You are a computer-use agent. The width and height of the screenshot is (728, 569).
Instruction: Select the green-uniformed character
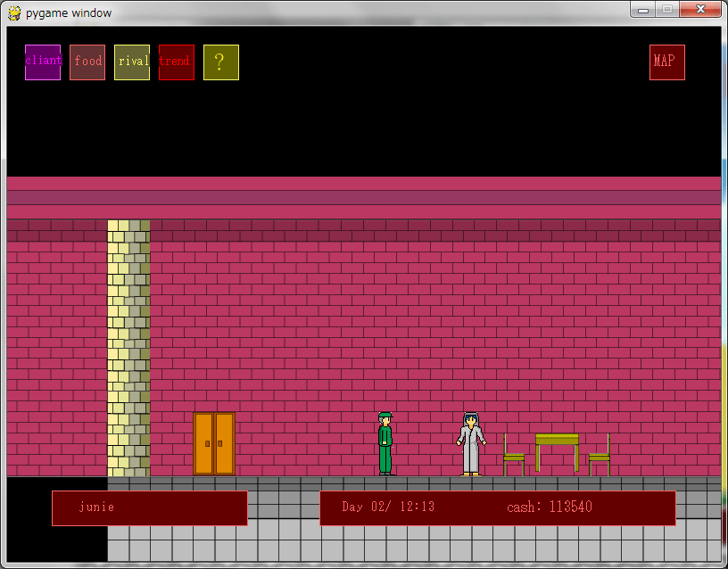pyautogui.click(x=385, y=443)
